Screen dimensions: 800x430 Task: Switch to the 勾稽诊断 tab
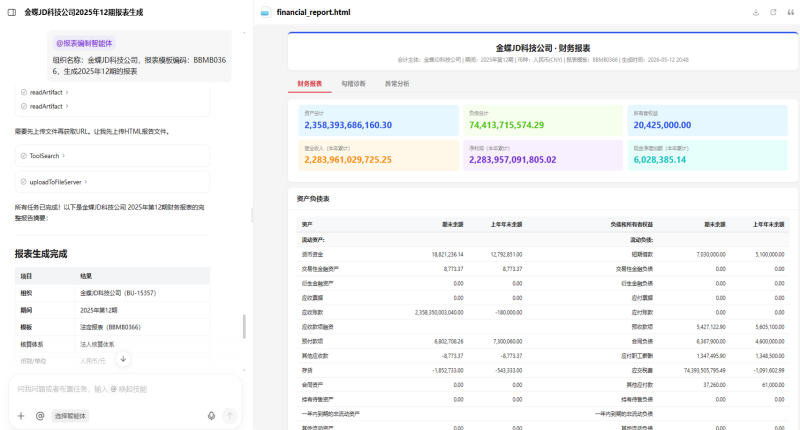353,84
